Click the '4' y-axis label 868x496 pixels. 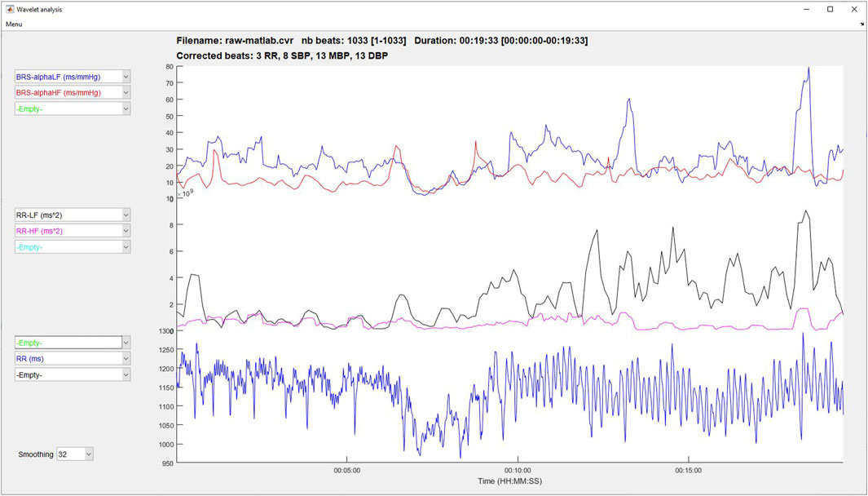(x=172, y=278)
